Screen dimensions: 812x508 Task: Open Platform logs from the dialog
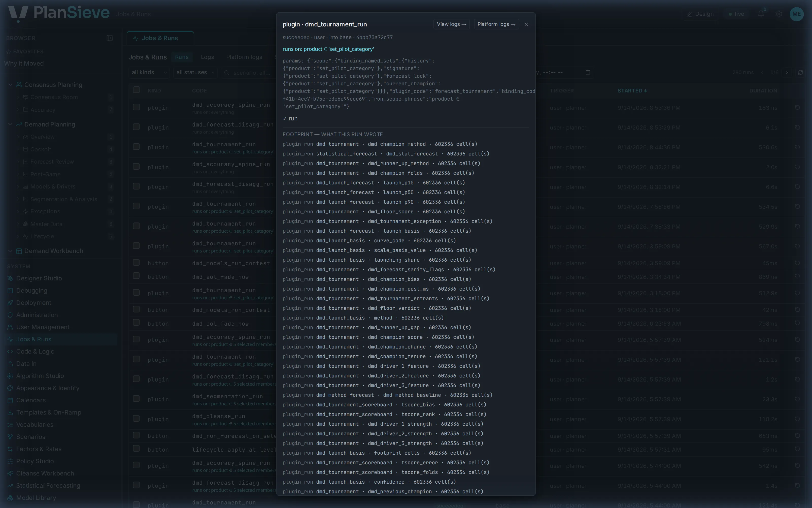point(496,24)
